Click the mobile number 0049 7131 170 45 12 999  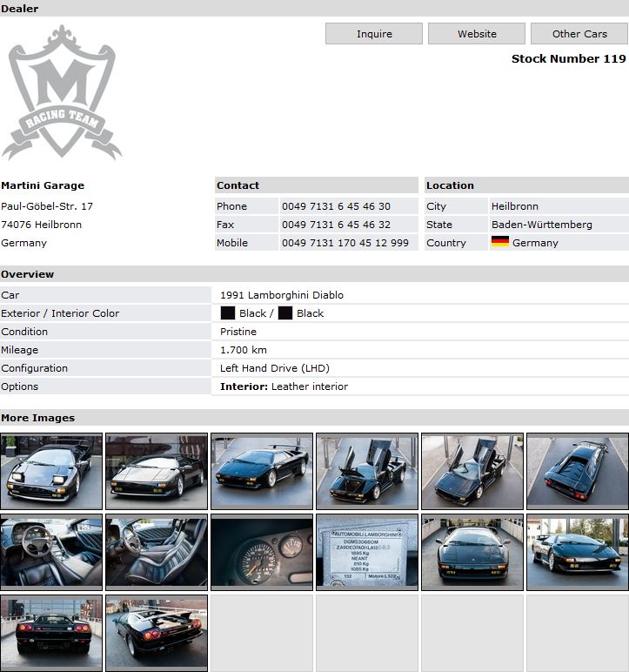(345, 243)
